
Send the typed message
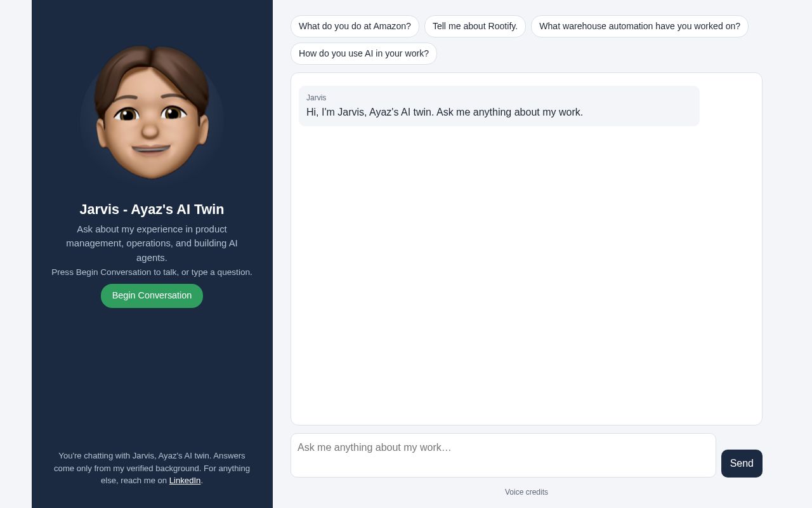742,464
